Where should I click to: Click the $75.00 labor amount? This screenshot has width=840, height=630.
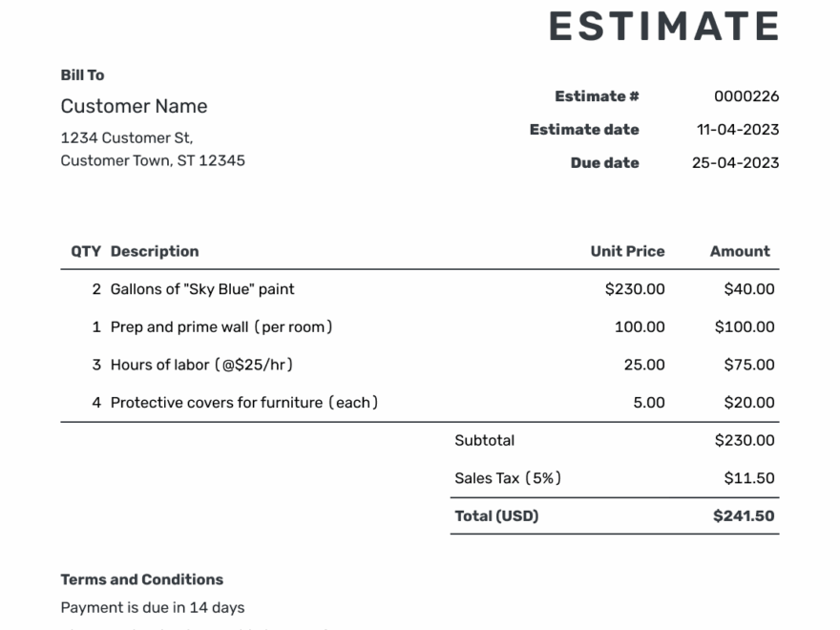tap(749, 365)
